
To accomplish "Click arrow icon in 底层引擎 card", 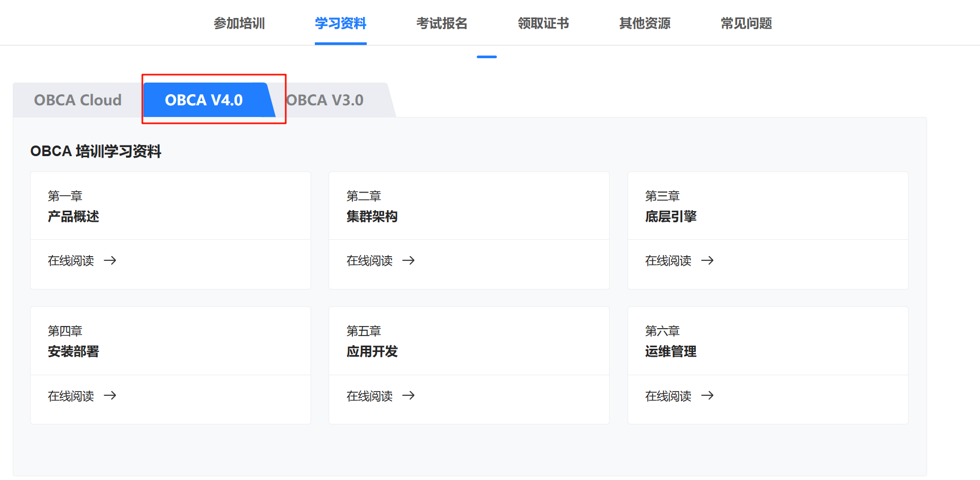I will [707, 260].
